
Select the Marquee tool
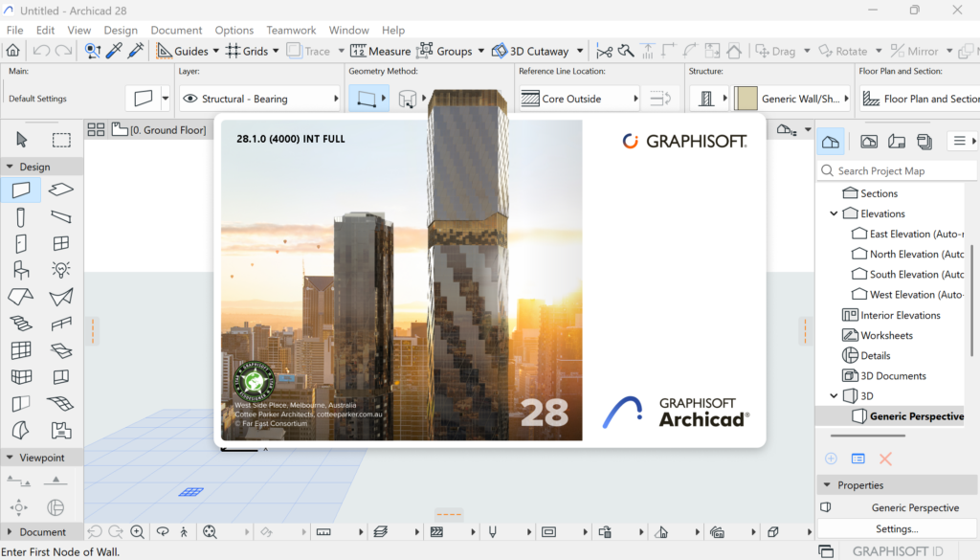click(x=61, y=140)
